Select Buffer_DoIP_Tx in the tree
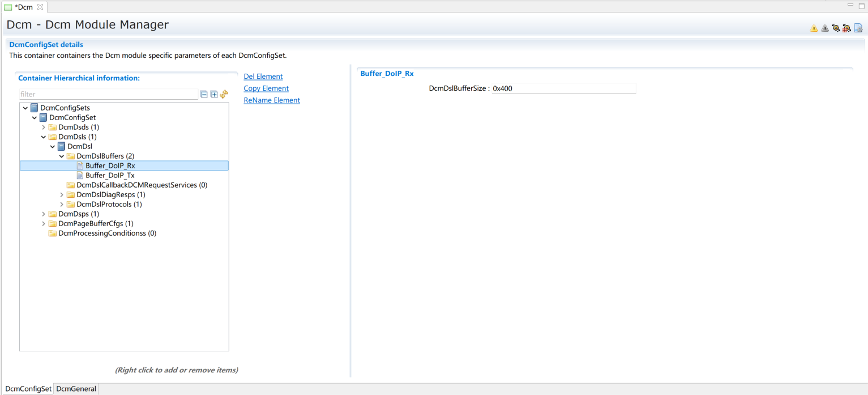Screen dimensions: 868x395 click(110, 176)
